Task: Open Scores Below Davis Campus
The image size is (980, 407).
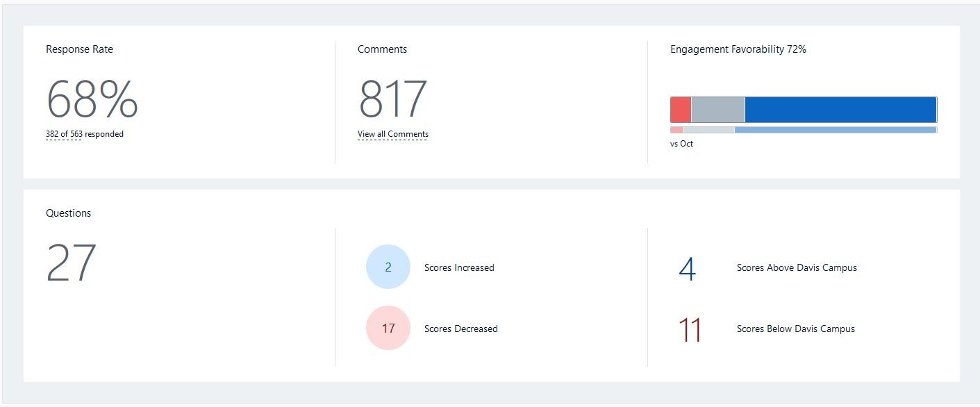Action: pos(795,329)
